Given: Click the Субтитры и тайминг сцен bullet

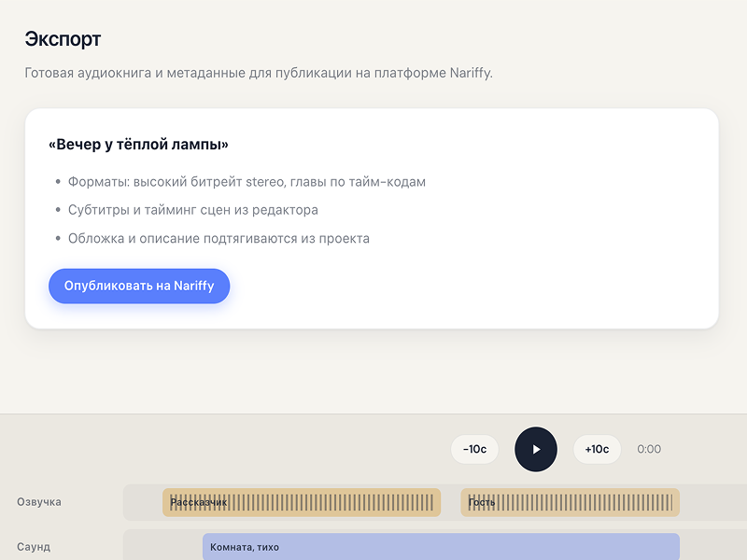Looking at the screenshot, I should [x=193, y=210].
